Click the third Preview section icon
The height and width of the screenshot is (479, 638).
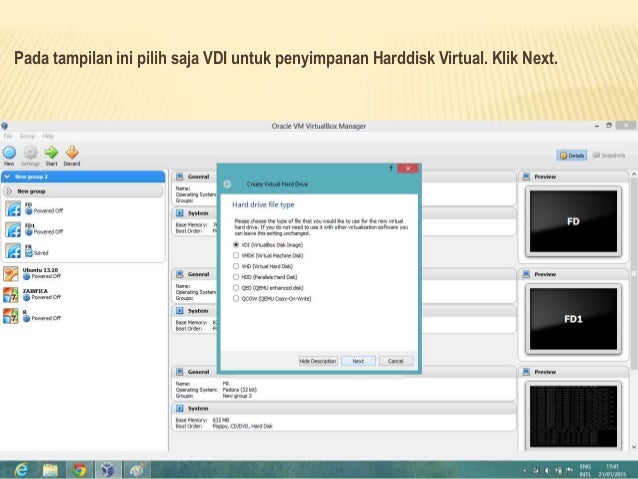coord(526,372)
